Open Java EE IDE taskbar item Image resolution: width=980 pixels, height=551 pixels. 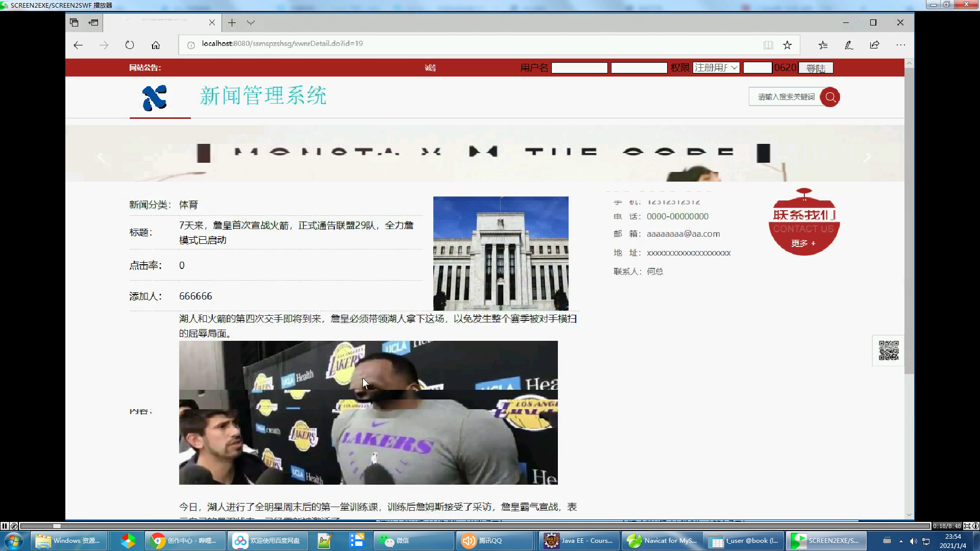(x=579, y=541)
